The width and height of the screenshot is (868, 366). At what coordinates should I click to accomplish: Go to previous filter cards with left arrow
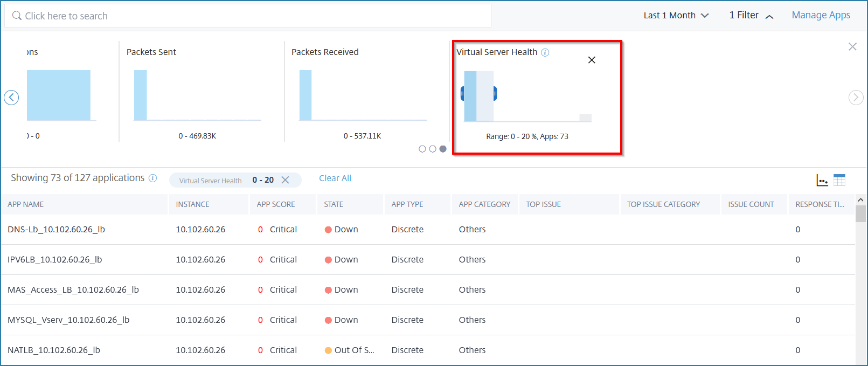click(x=11, y=98)
